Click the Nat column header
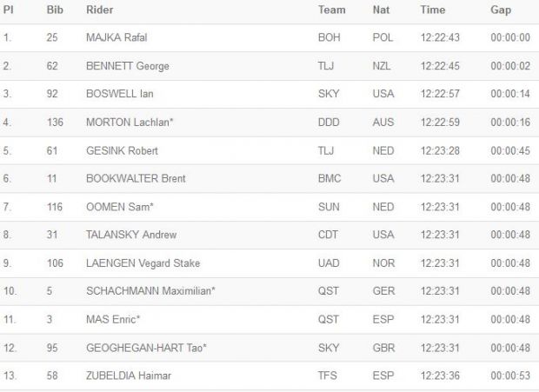539x392 pixels. [381, 10]
